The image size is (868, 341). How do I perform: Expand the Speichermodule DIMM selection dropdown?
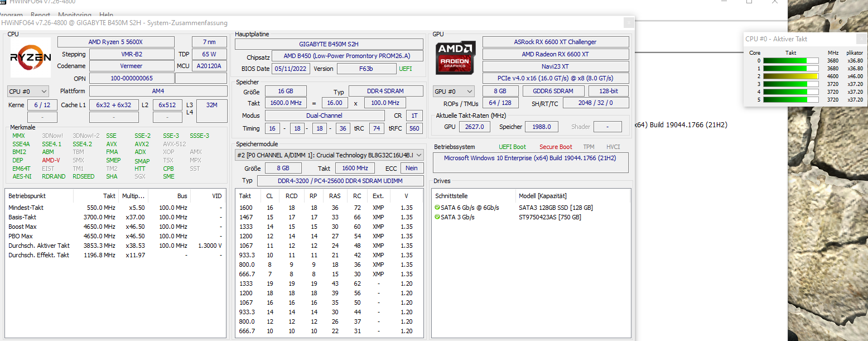tap(329, 155)
